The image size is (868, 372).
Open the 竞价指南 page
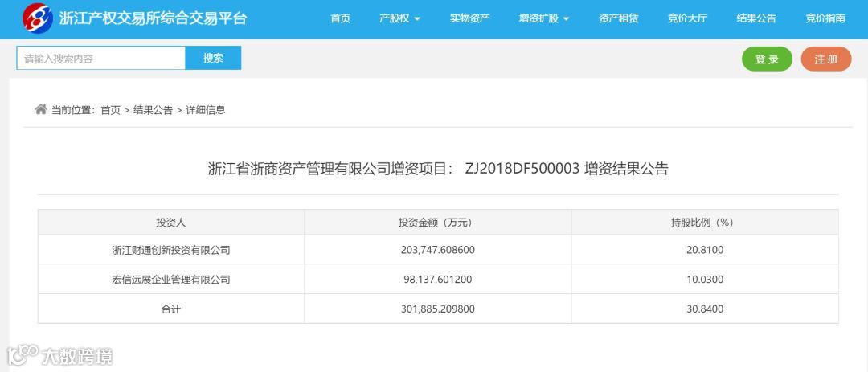point(825,18)
